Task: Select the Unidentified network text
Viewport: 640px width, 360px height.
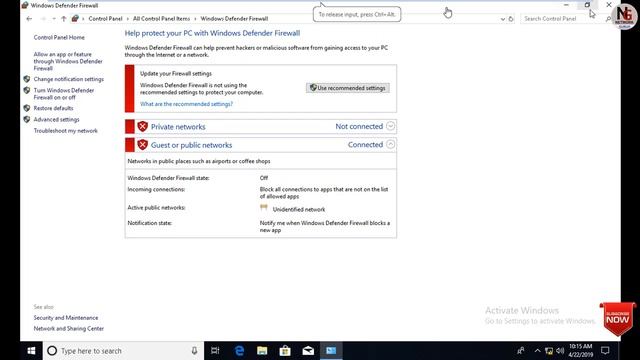Action: coord(299,209)
